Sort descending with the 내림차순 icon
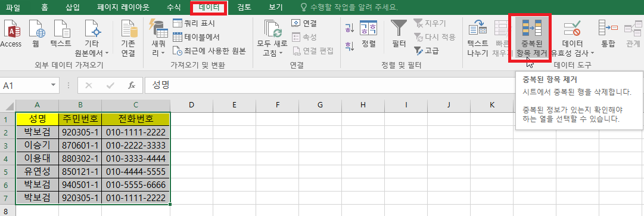This screenshot has height=216, width=644. click(x=349, y=45)
